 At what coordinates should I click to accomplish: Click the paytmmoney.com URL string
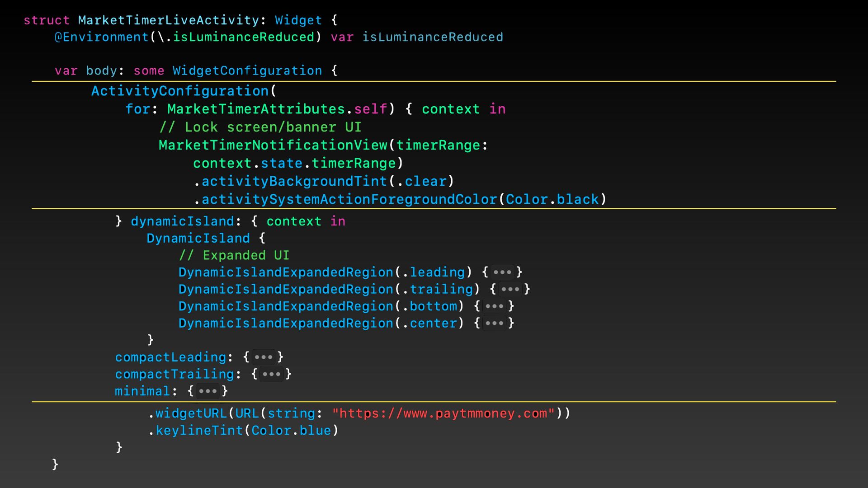pos(443,413)
